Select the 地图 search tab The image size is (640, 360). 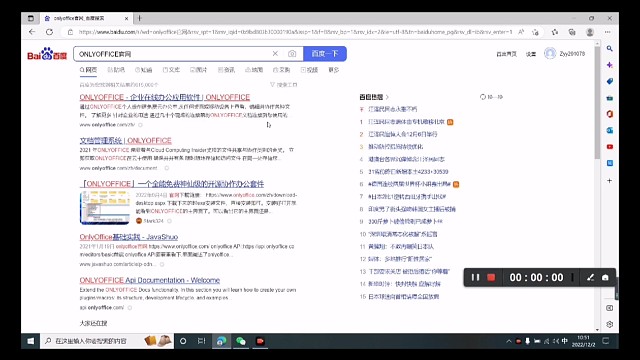(x=254, y=70)
